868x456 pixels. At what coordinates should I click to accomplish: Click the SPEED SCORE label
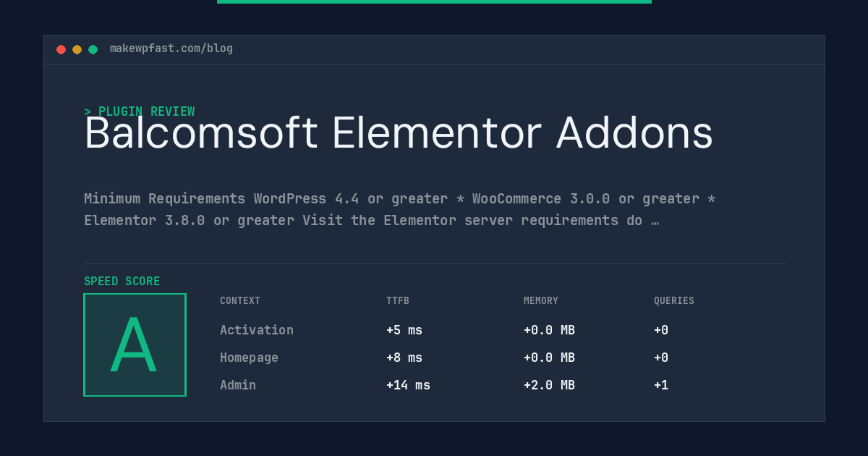point(122,282)
